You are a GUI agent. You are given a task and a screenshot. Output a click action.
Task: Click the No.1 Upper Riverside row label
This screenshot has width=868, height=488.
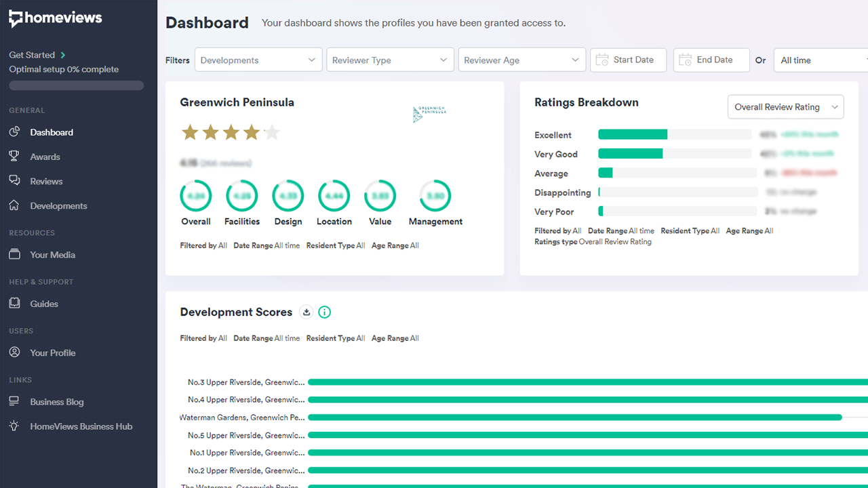pyautogui.click(x=247, y=453)
